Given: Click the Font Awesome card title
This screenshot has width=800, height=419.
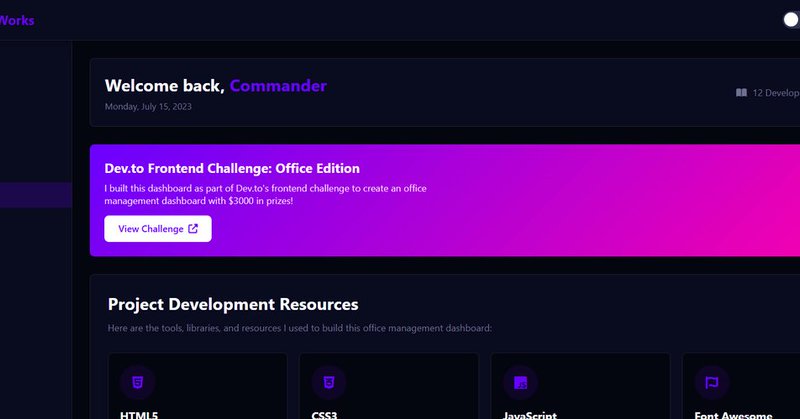Looking at the screenshot, I should point(733,415).
